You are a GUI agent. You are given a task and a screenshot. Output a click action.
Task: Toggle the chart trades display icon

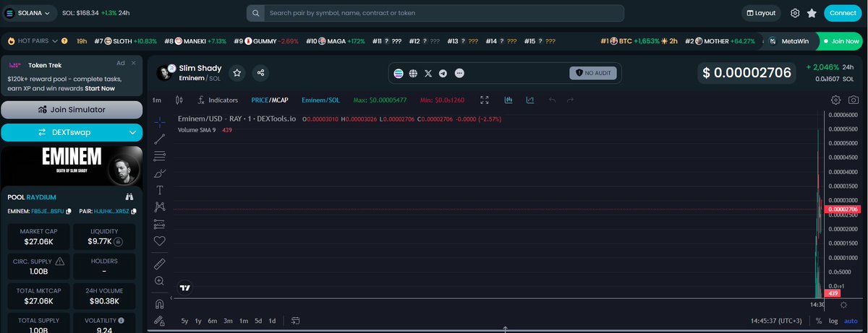(x=509, y=100)
